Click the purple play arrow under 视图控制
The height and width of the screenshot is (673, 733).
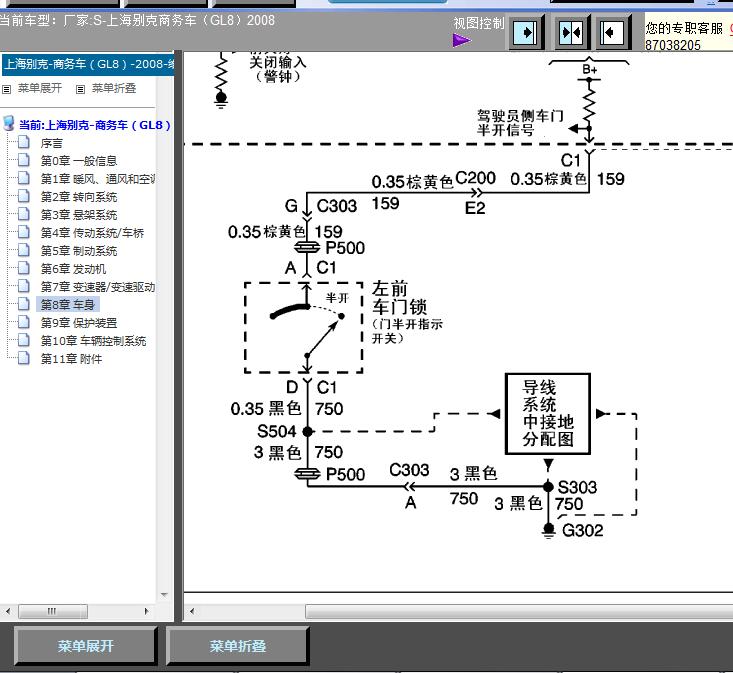[x=462, y=41]
